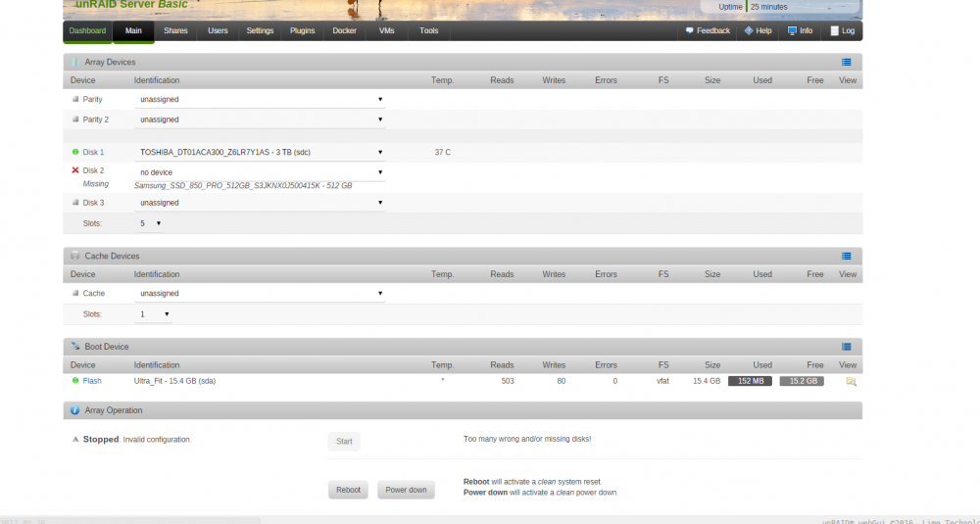980x524 pixels.
Task: Click the red X for Disk 2
Action: [x=75, y=169]
